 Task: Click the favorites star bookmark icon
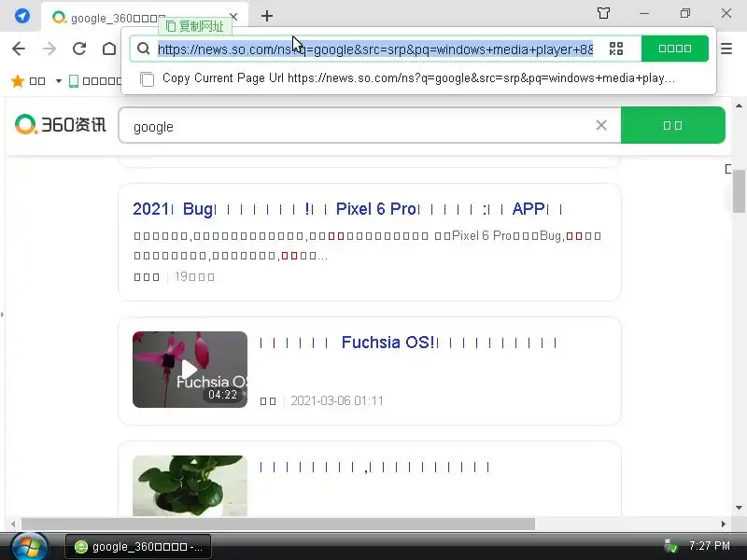[18, 81]
